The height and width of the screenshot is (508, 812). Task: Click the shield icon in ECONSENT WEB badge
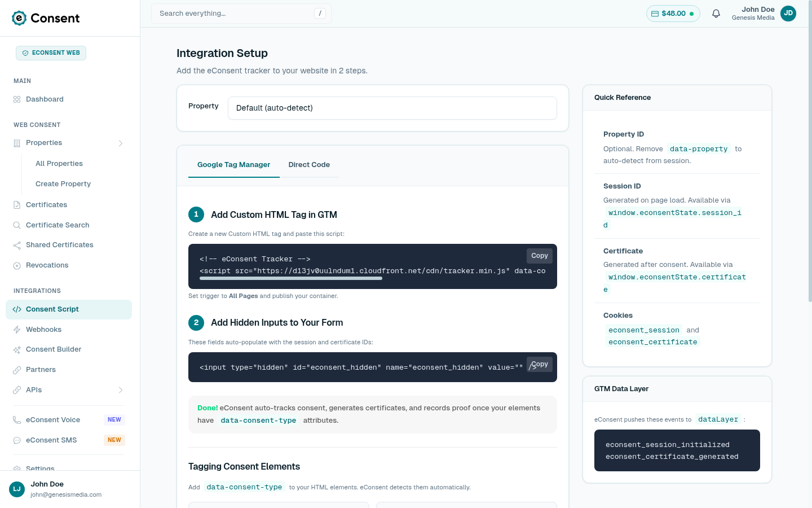coord(25,53)
